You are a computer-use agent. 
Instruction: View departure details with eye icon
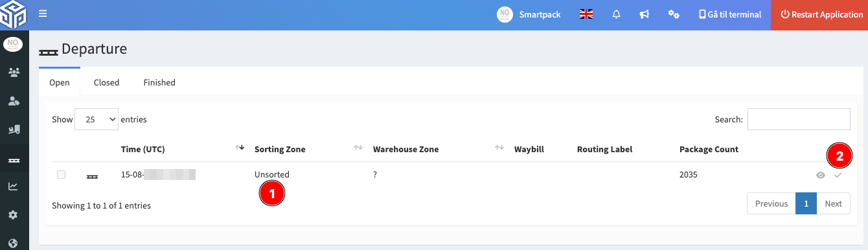[x=821, y=175]
